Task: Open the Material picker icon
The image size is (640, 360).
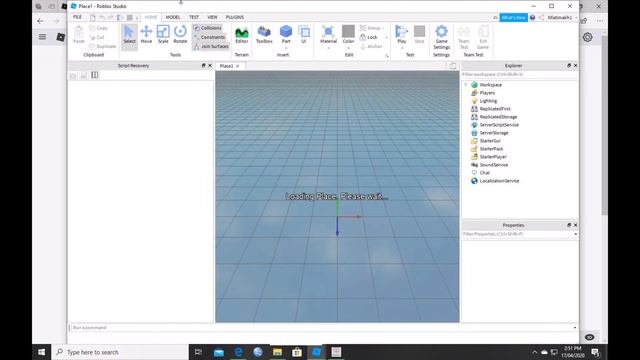Action: (x=328, y=32)
